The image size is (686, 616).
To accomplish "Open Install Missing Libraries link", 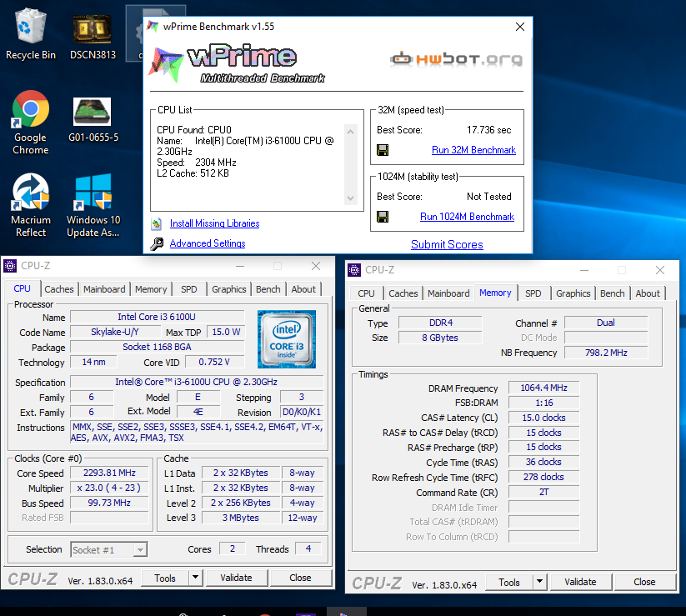I will point(214,223).
